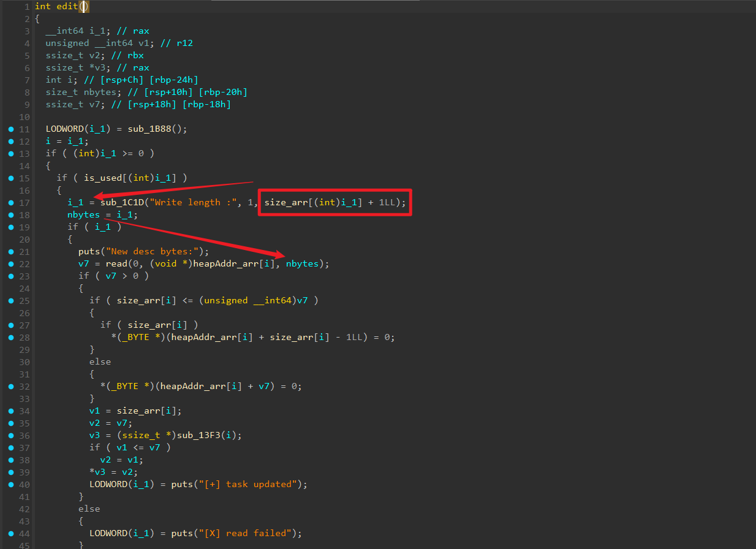Screen dimensions: 756x549
Task: Click the blue dot beside line 40
Action: tap(11, 485)
